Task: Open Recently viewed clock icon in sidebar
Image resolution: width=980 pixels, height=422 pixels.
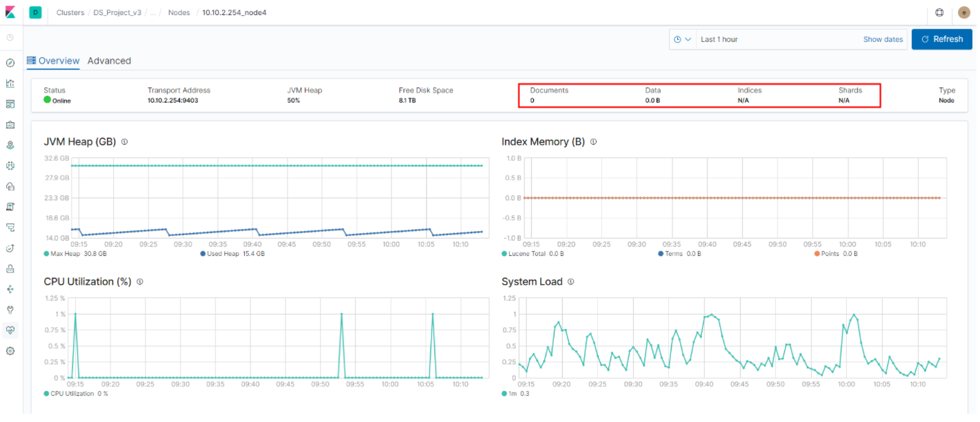Action: coord(10,37)
